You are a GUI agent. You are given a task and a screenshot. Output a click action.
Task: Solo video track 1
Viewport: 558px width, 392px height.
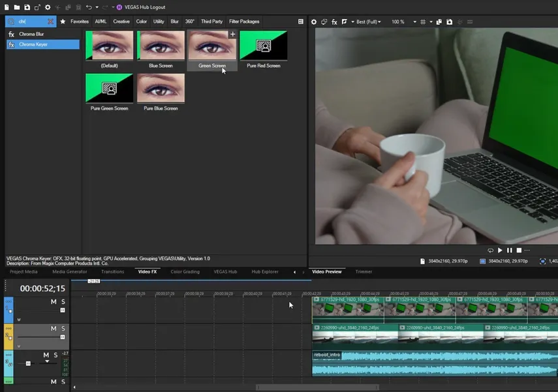(x=63, y=301)
